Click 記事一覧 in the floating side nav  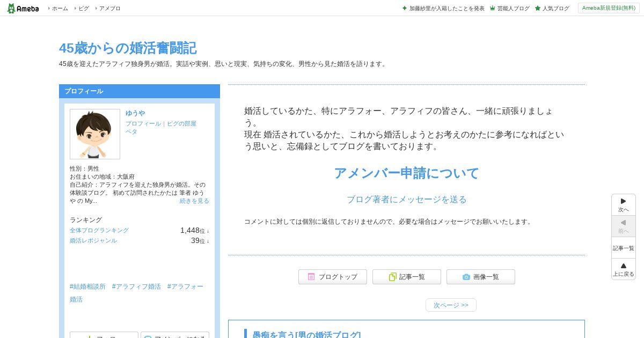click(x=624, y=248)
